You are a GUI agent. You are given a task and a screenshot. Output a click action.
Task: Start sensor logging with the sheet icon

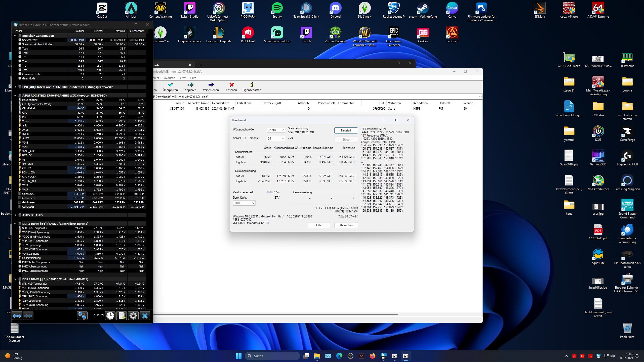coord(122,315)
